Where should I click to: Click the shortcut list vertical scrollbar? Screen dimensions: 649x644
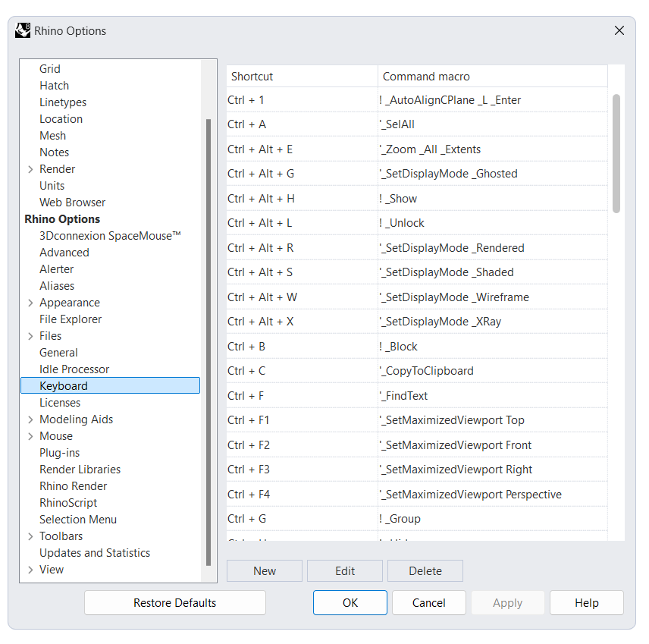click(616, 153)
